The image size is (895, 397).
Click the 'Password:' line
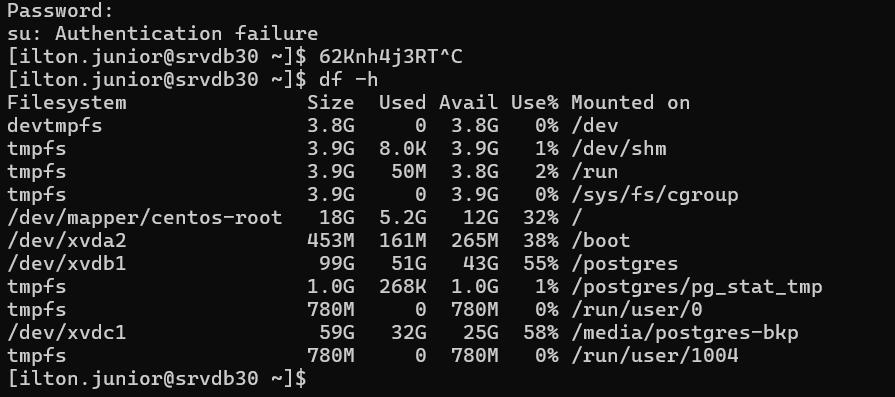[61, 11]
